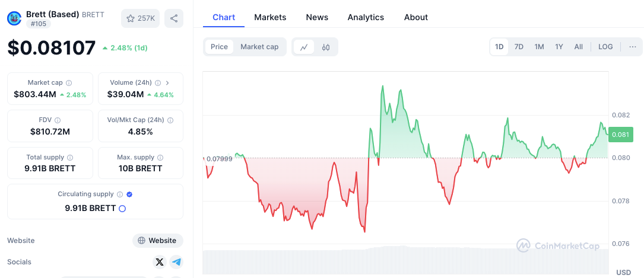Switch to line chart icon

coord(304,47)
